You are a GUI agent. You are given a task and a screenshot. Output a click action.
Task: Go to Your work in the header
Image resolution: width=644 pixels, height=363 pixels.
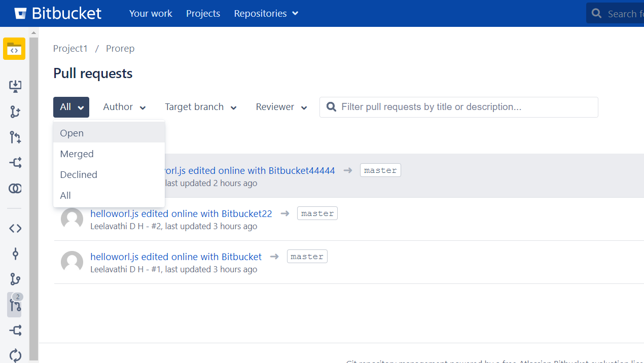point(151,14)
